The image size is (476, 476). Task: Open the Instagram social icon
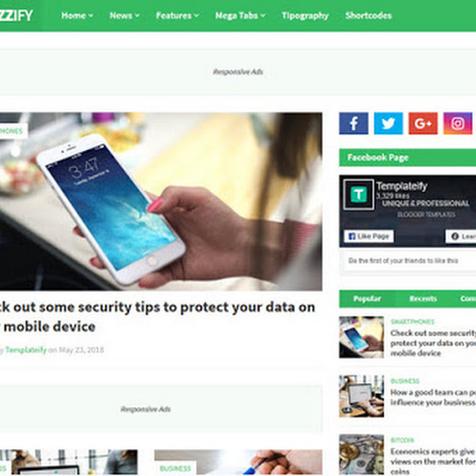tap(458, 123)
